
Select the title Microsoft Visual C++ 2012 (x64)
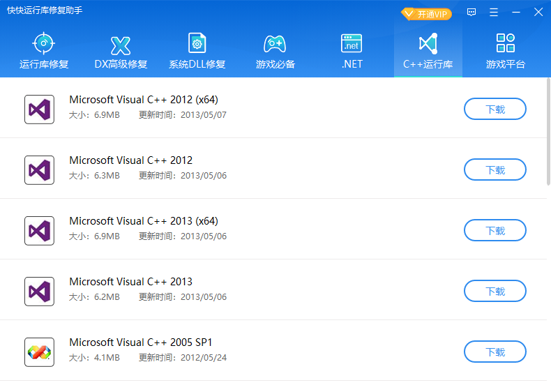(144, 100)
